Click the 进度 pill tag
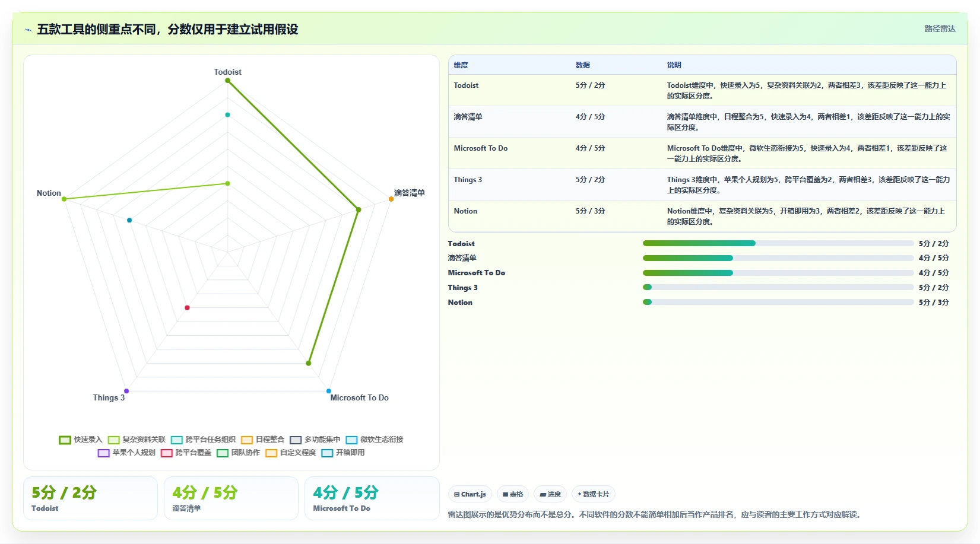Screen dimensions: 980x544 (x=550, y=494)
